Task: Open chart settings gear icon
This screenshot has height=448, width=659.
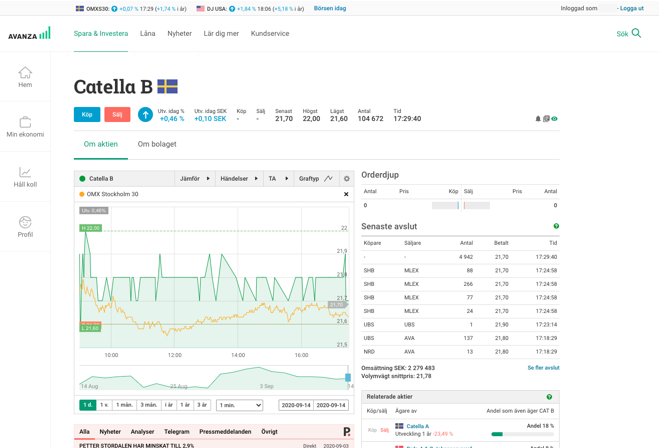Action: point(347,179)
